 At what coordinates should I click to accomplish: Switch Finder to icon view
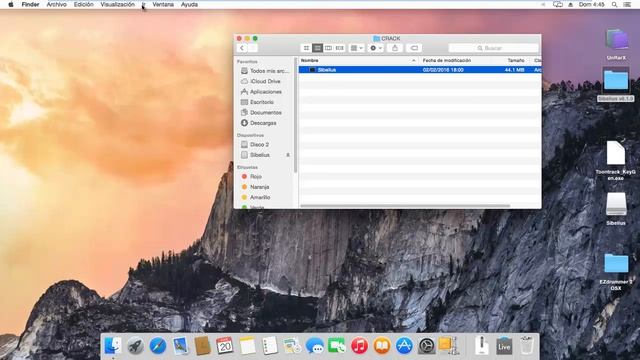(306, 48)
